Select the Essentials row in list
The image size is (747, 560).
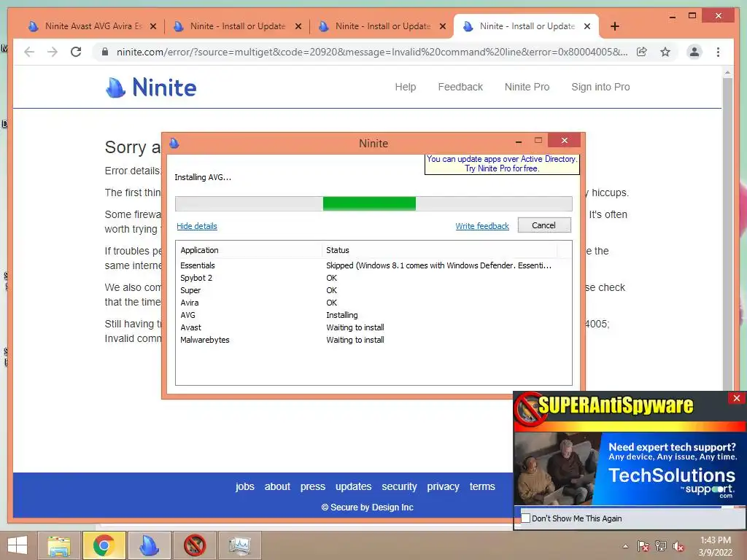coord(373,265)
